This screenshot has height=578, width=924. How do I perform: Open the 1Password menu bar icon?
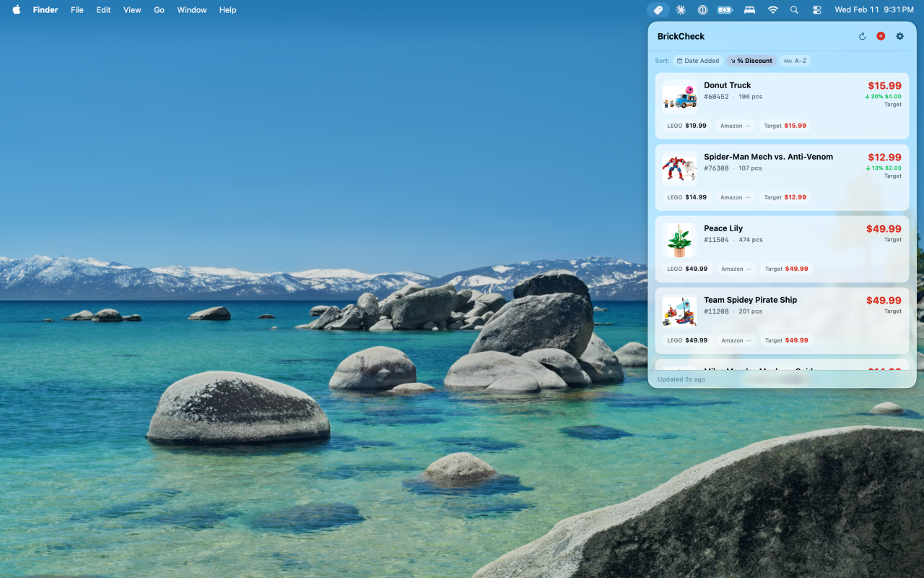(702, 10)
